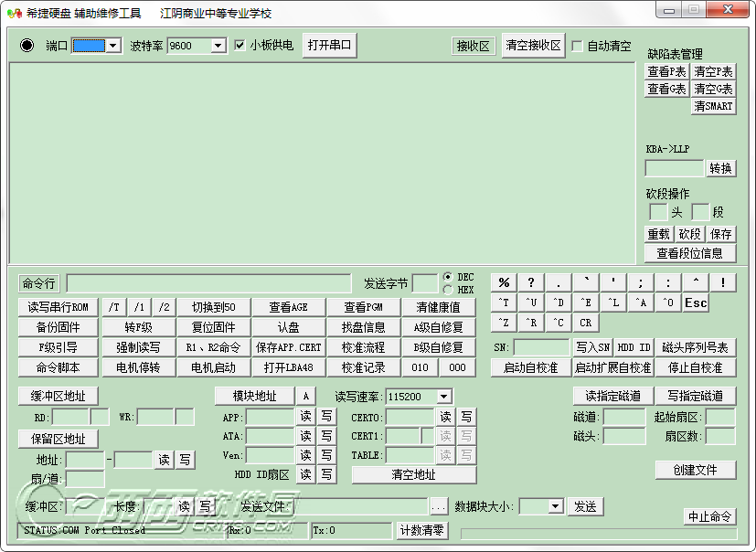Enable the 自动清空 checkbox
This screenshot has height=552, width=756.
(x=577, y=46)
